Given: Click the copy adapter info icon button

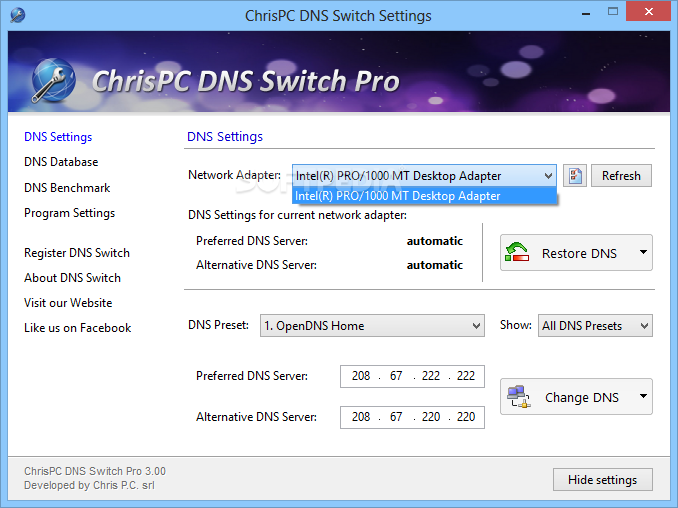Looking at the screenshot, I should point(575,176).
